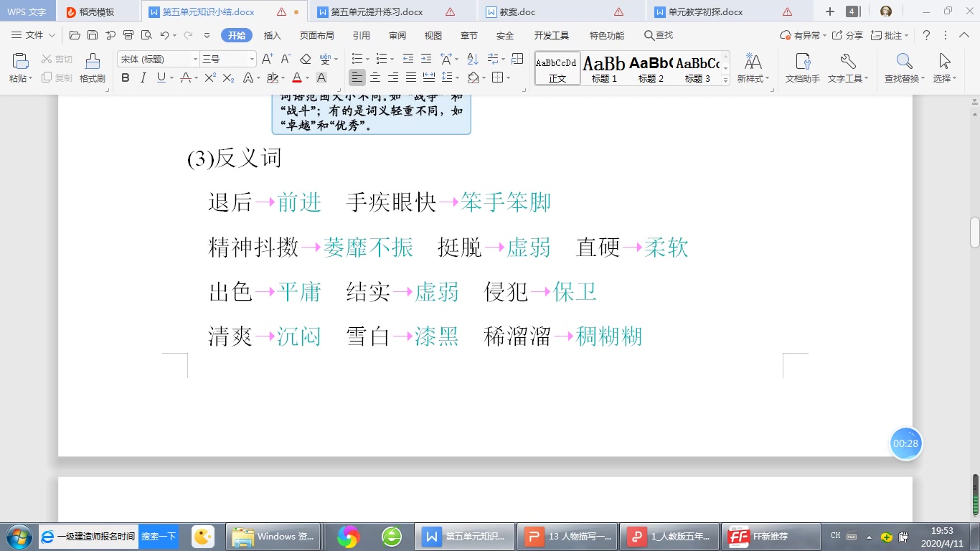Click the text highlight color button
The height and width of the screenshot is (551, 980).
click(x=272, y=77)
